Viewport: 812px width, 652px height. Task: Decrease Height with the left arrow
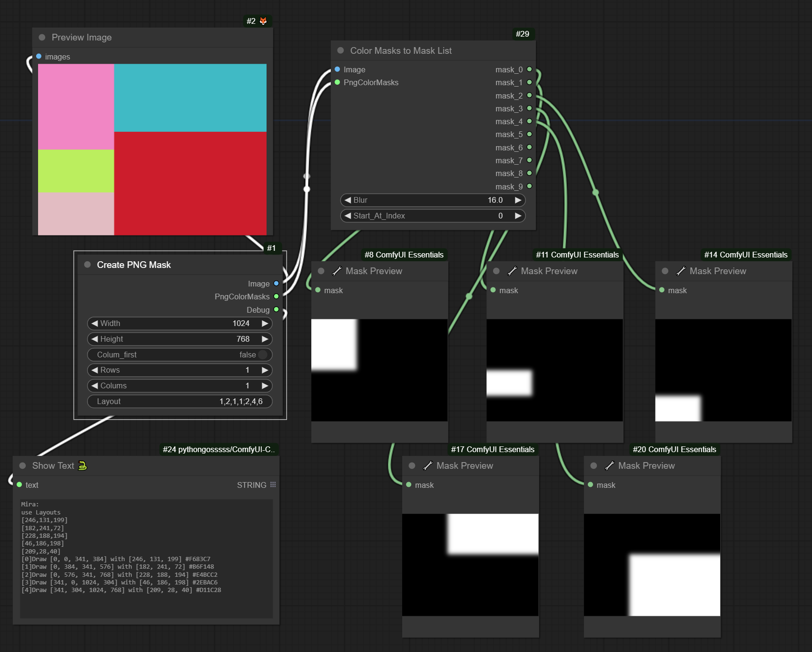pyautogui.click(x=95, y=339)
